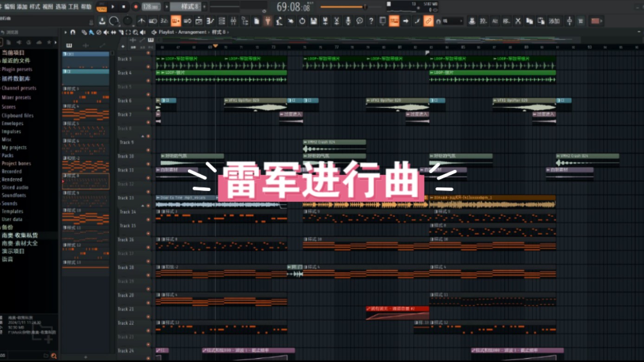644x362 pixels.
Task: Toggle playlist magnet snap icon
Action: point(73,32)
